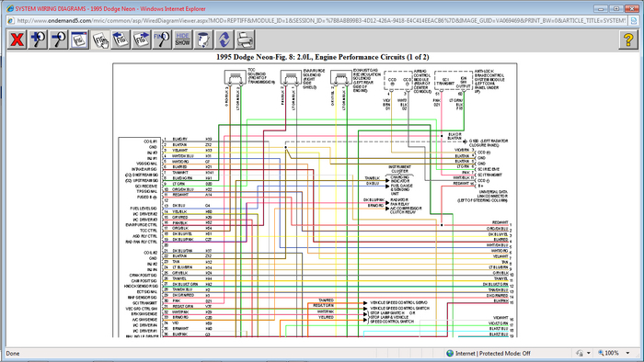
Task: Click the 100% zoom level button
Action: click(608, 353)
